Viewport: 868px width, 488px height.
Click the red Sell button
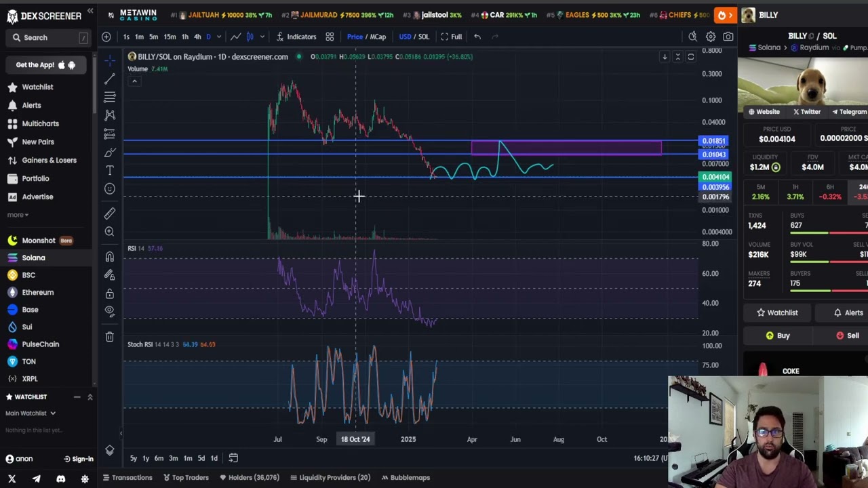[847, 335]
